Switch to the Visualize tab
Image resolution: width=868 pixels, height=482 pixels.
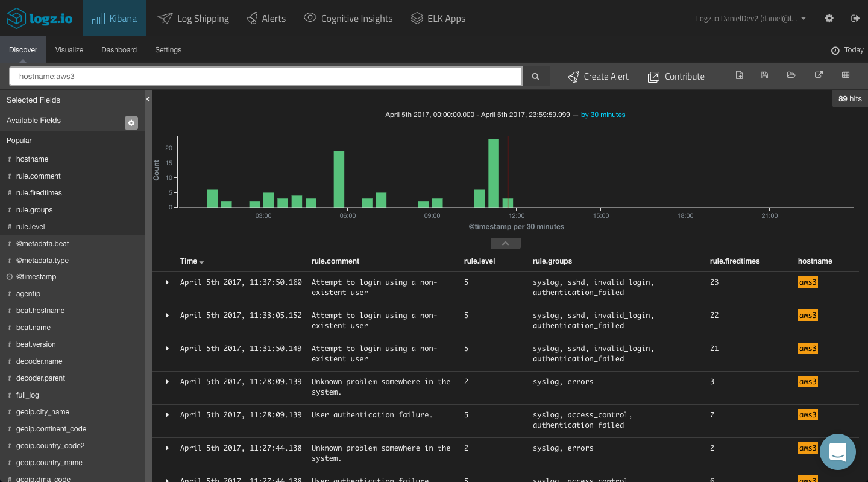[69, 50]
